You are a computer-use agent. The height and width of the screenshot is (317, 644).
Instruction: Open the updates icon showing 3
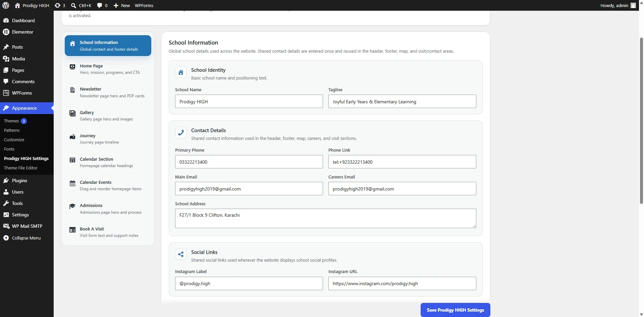[60, 5]
